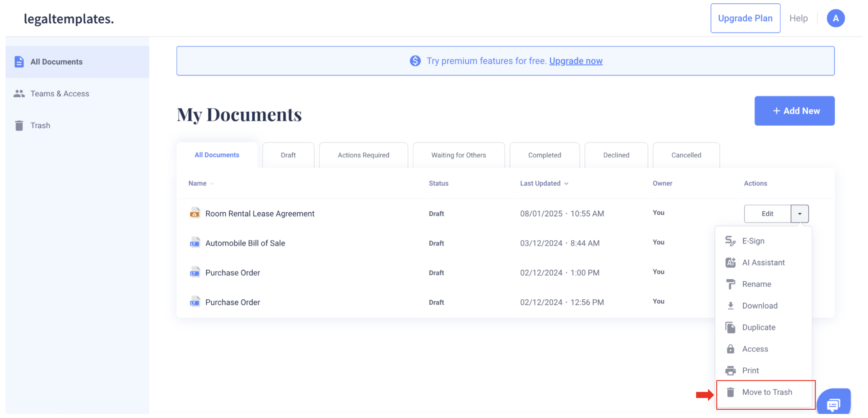The image size is (868, 418).
Task: Click the Move to Trash bin icon
Action: click(x=730, y=392)
